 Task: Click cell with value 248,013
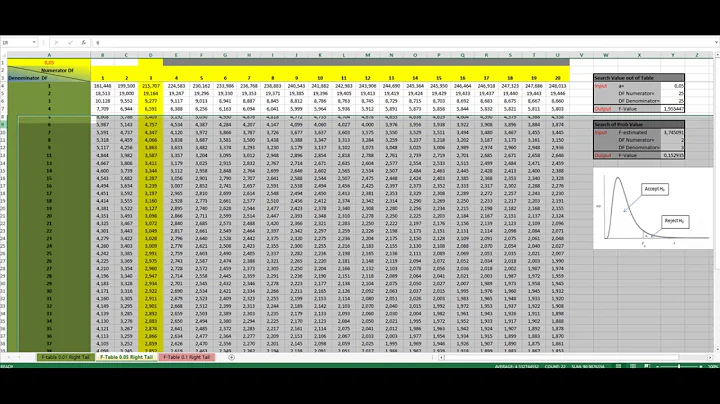(557, 86)
